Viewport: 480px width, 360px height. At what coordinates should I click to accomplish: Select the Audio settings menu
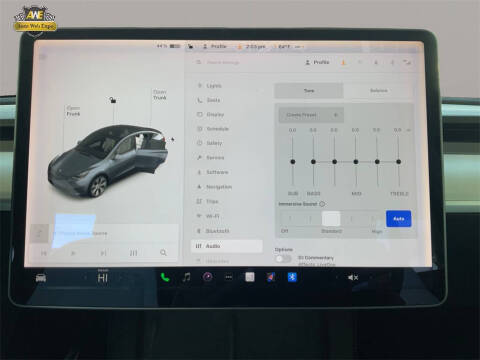[x=227, y=246]
